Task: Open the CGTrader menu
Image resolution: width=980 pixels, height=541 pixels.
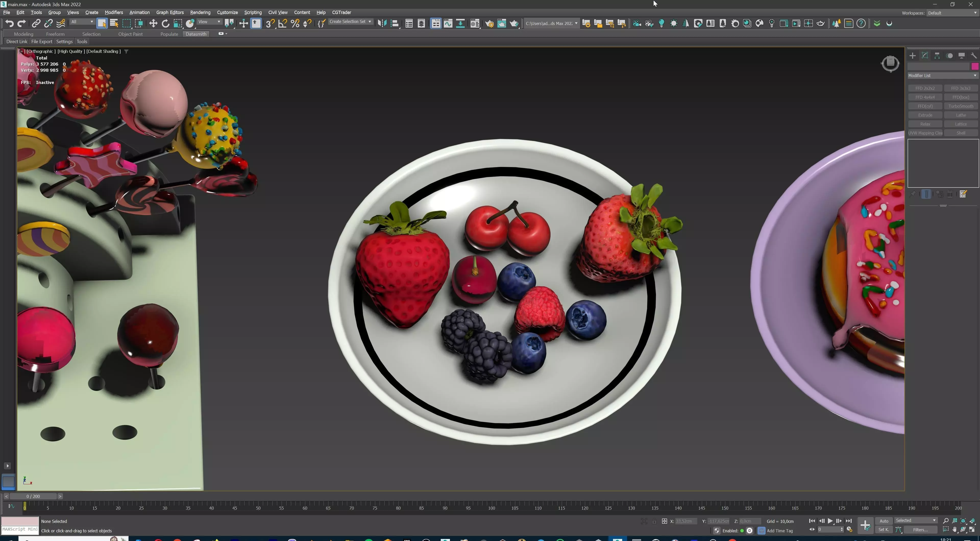Action: [341, 13]
